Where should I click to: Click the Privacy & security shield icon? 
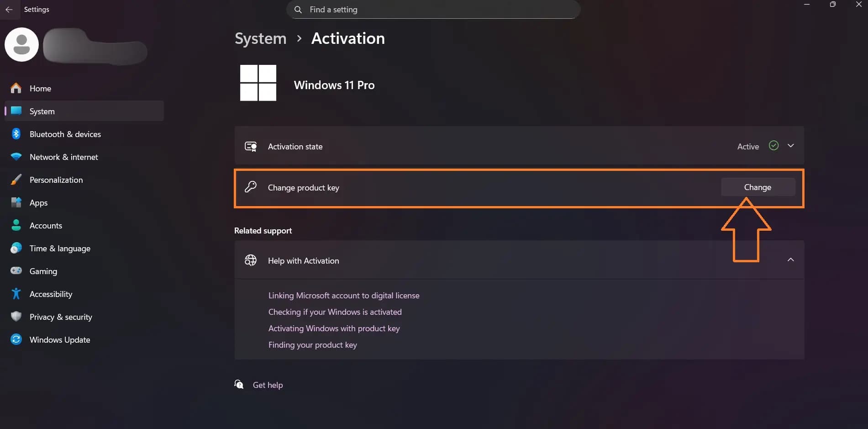pyautogui.click(x=16, y=317)
